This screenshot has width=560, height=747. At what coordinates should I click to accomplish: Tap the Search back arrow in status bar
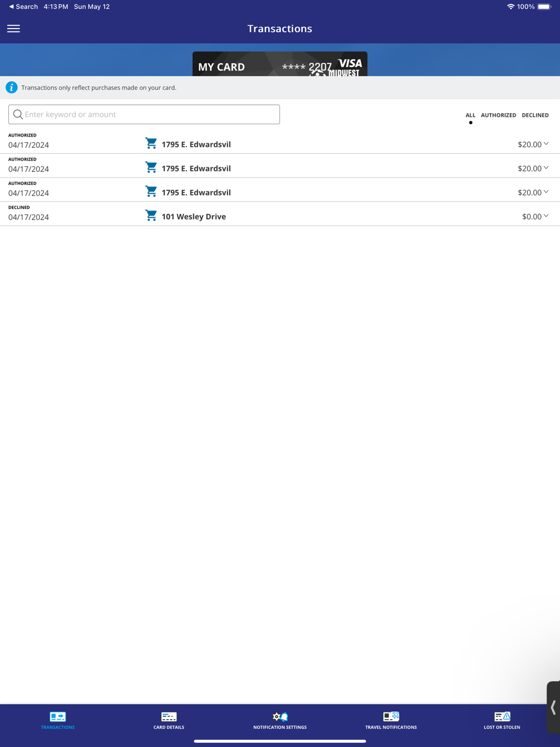pyautogui.click(x=23, y=7)
